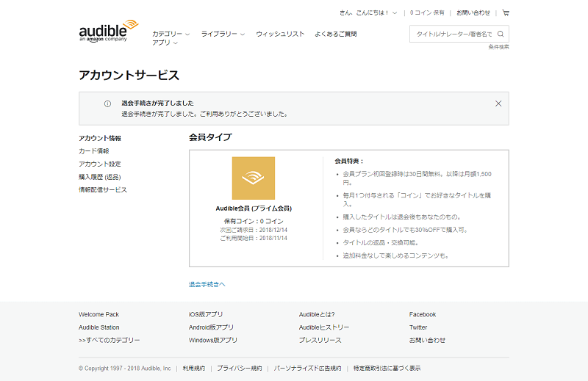The image size is (588, 381).
Task: Open よくあるご質問 in the navigation
Action: coord(336,34)
